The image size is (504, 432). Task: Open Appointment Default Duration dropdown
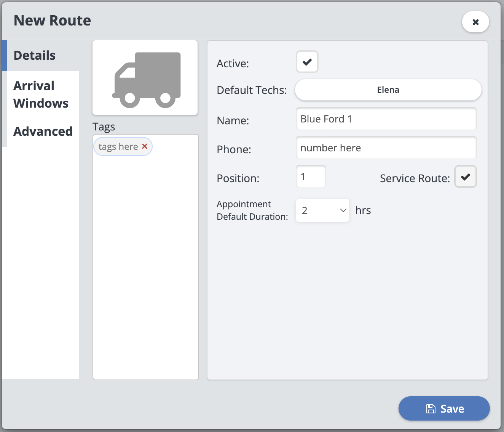coord(322,210)
